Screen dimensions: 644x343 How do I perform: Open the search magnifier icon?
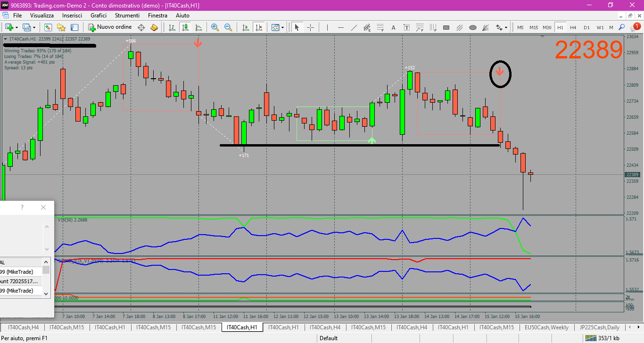[x=622, y=27]
